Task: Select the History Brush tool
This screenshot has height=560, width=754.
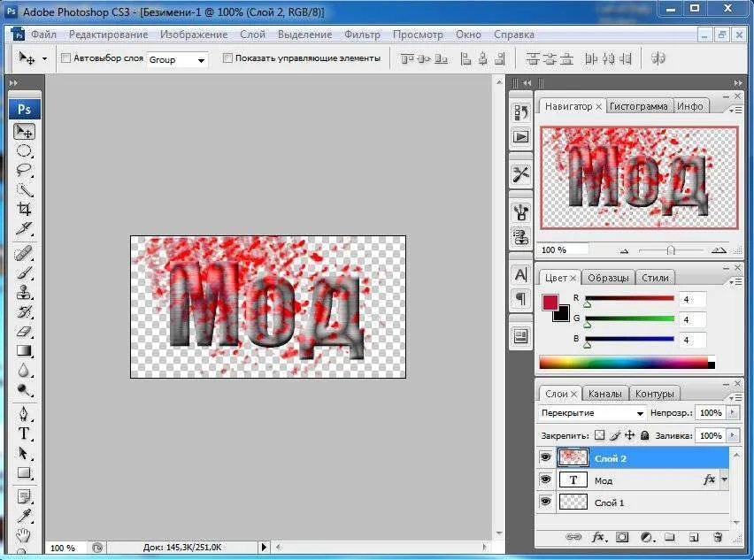Action: (24, 311)
